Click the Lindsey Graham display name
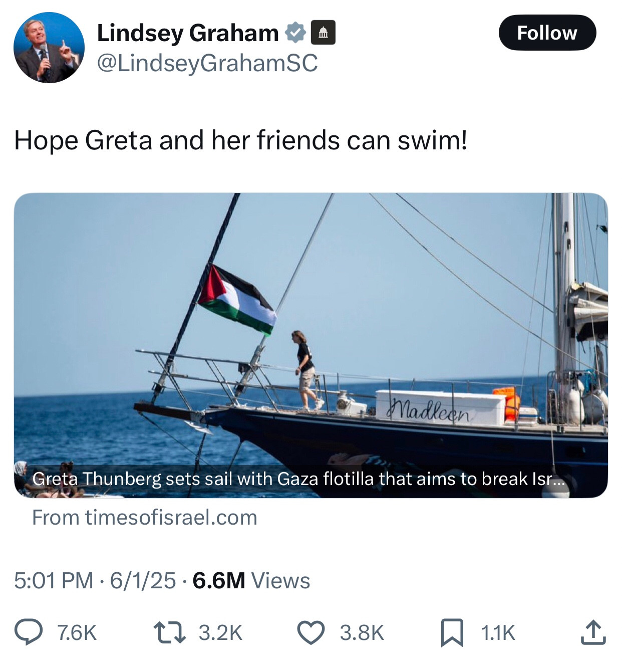622x672 pixels. pos(188,33)
